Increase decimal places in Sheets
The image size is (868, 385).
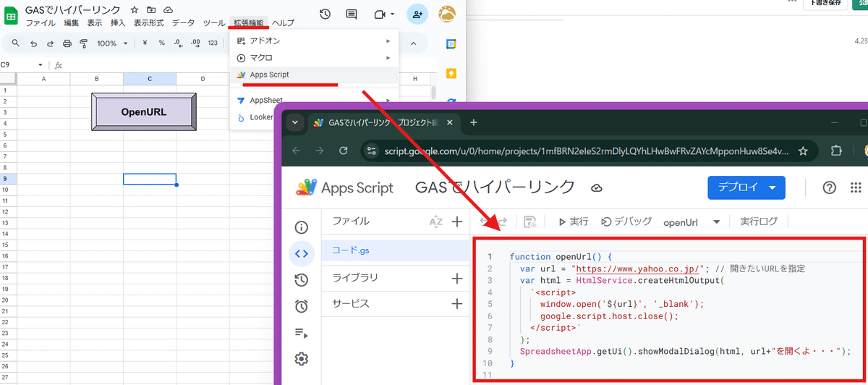pos(195,43)
